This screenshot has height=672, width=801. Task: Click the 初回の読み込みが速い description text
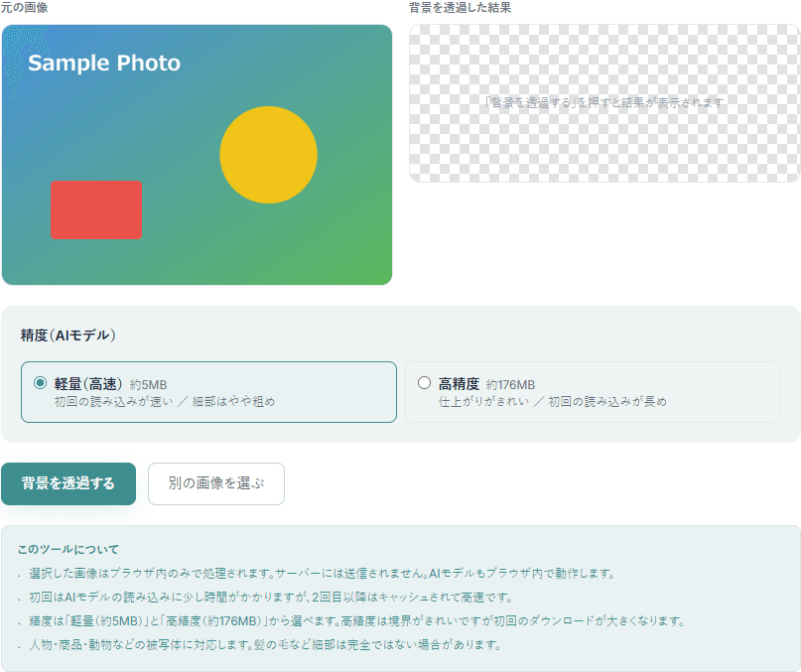pyautogui.click(x=165, y=402)
